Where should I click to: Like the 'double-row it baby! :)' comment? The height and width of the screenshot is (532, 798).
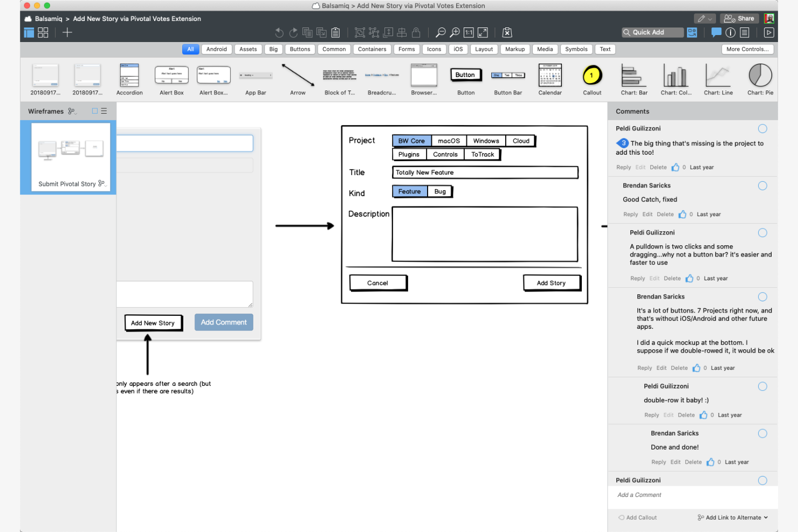pos(703,415)
